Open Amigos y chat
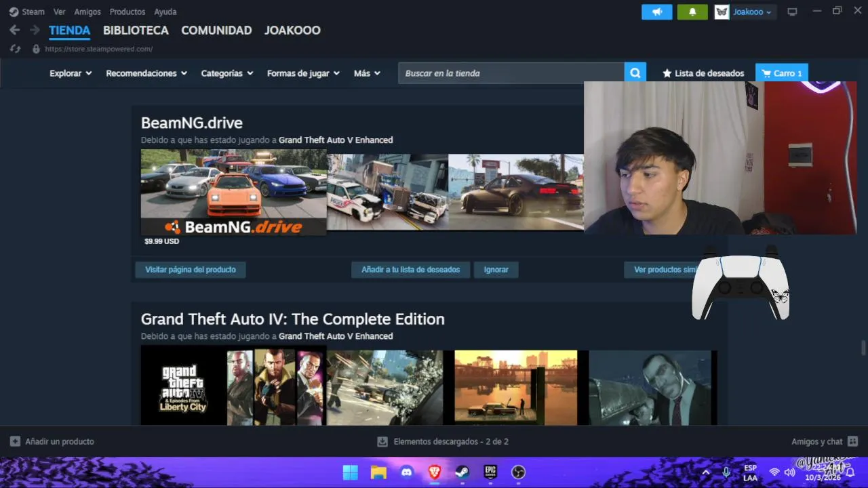 point(825,442)
